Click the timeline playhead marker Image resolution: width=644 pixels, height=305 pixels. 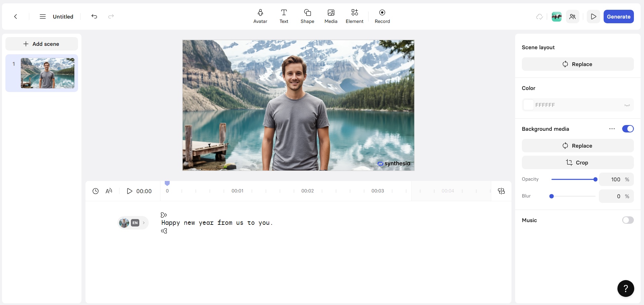[x=167, y=183]
